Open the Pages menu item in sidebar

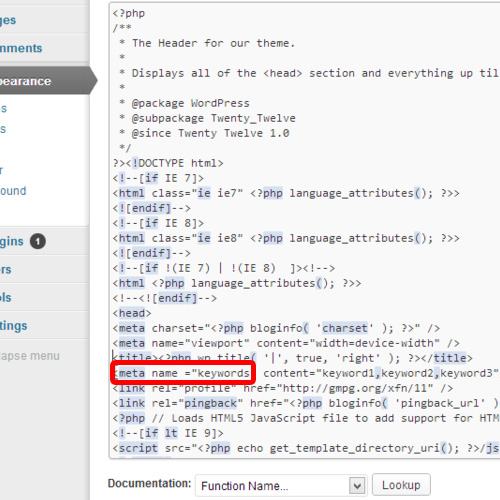coord(8,20)
